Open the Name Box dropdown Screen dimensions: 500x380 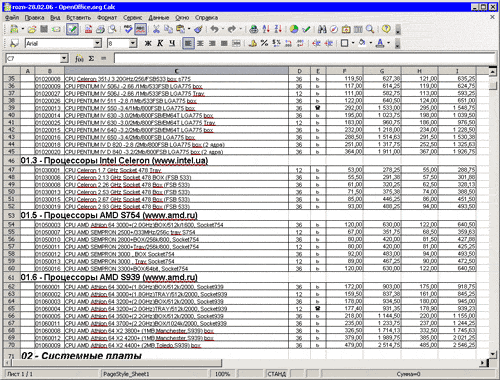pyautogui.click(x=64, y=59)
